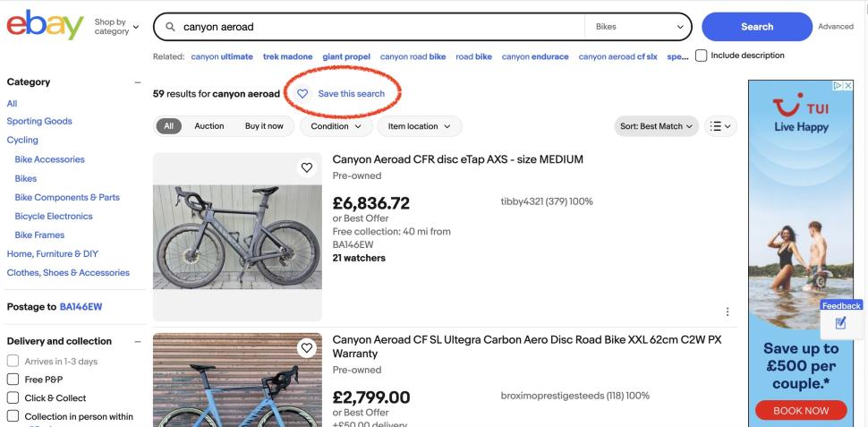Click the magnifier icon in search box
868x427 pixels.
click(171, 27)
